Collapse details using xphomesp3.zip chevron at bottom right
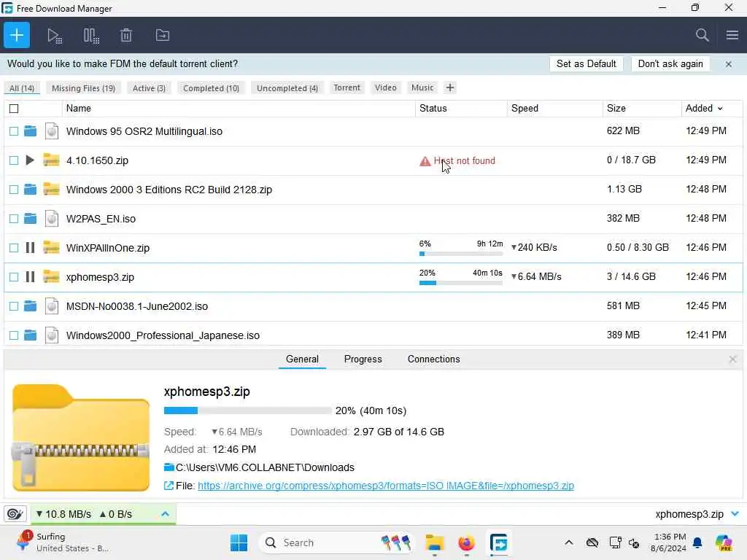The image size is (747, 560). pyautogui.click(x=735, y=514)
